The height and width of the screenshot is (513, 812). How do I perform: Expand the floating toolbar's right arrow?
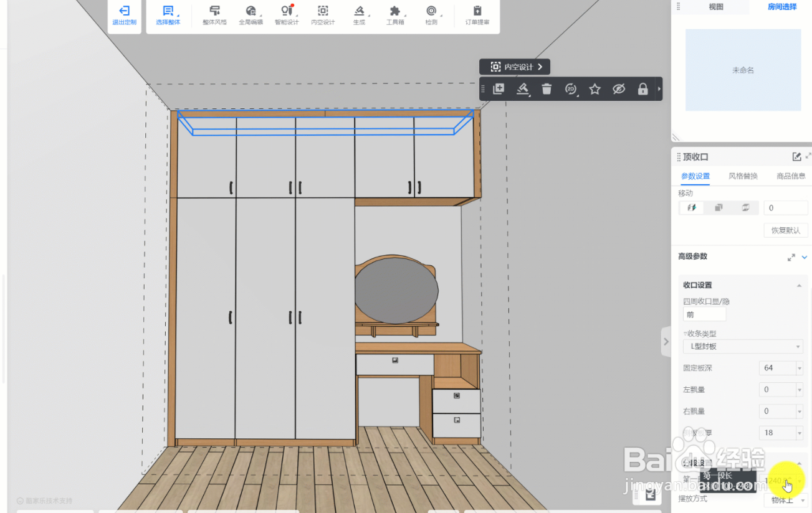coord(659,89)
